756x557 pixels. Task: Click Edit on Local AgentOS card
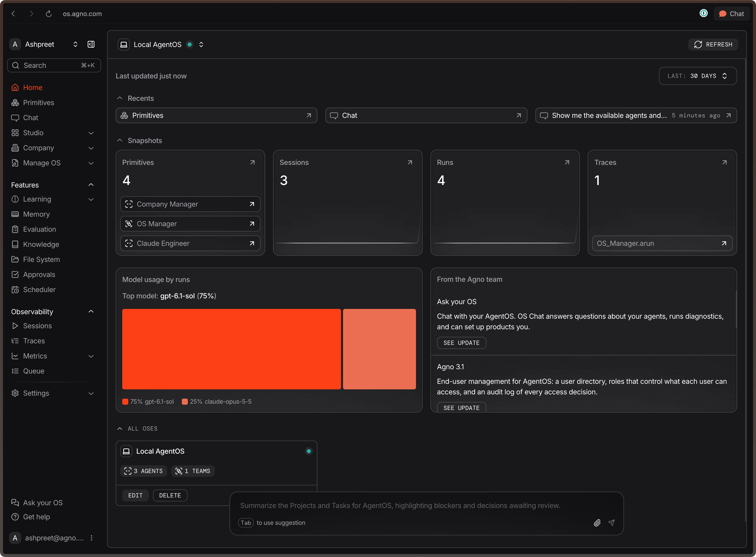point(135,495)
